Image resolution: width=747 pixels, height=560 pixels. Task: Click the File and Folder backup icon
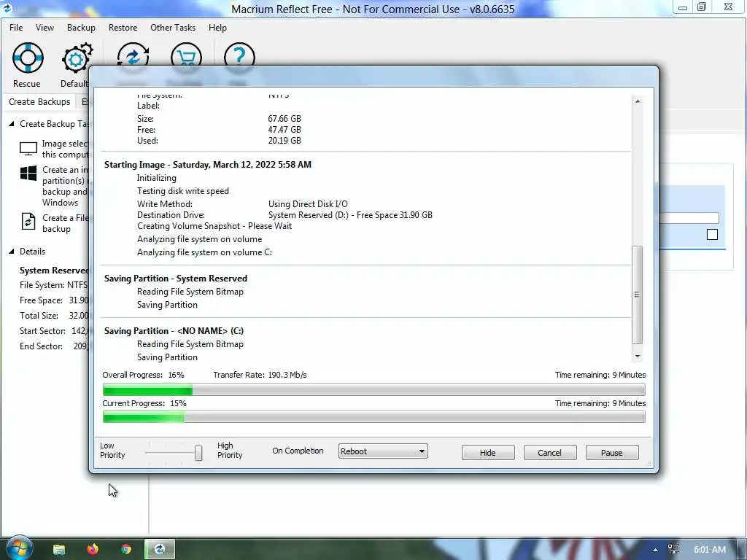28,222
